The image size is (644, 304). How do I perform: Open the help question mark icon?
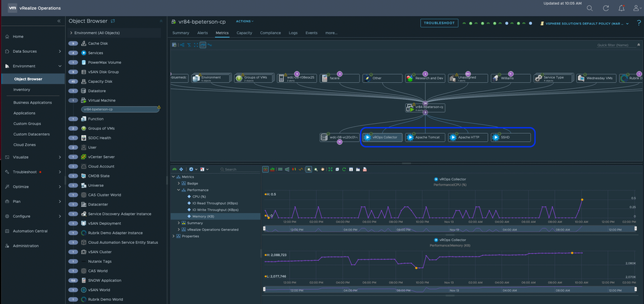tap(639, 23)
